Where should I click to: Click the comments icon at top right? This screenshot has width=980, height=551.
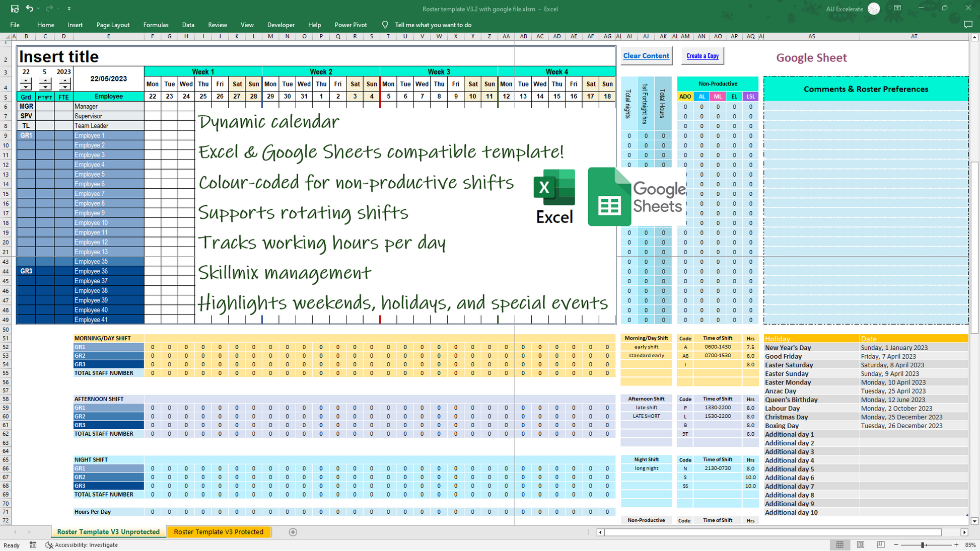pos(967,25)
